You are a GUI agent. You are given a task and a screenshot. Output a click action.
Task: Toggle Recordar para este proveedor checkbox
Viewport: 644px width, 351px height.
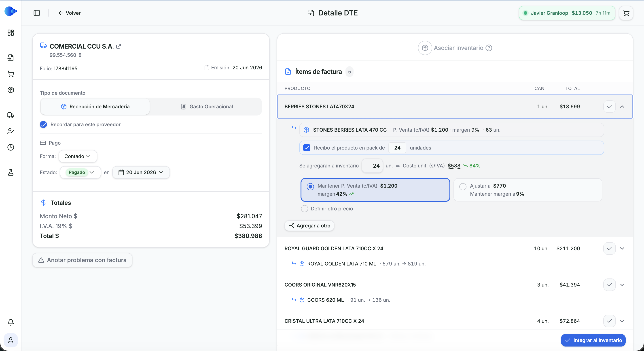(x=44, y=124)
